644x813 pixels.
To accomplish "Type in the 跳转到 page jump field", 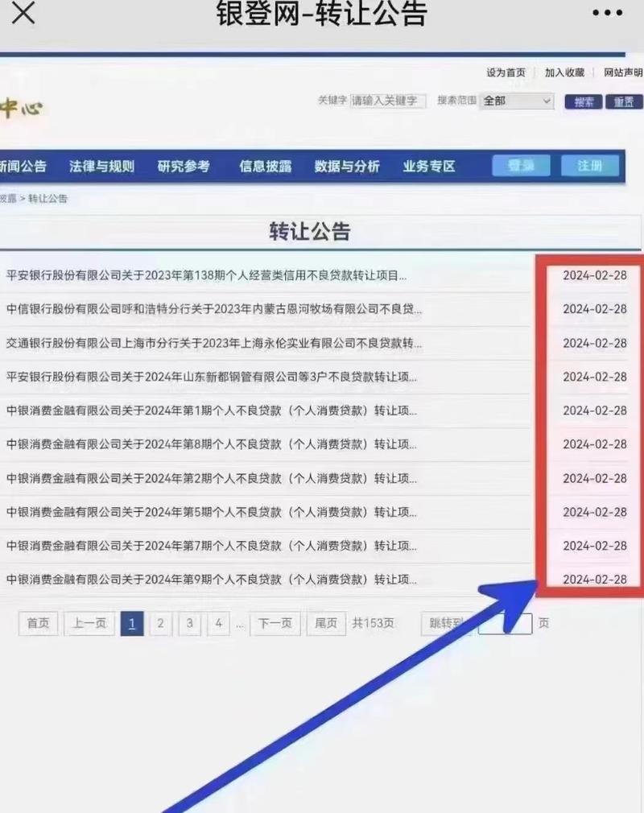I will (506, 623).
